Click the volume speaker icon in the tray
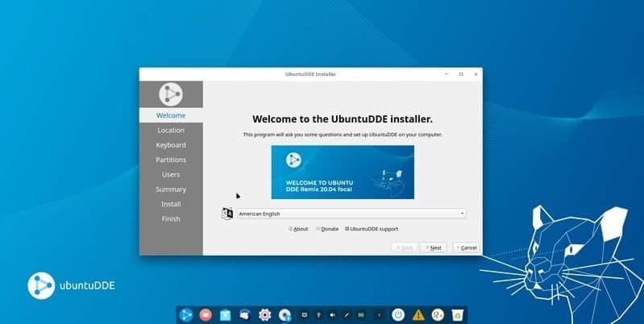The width and height of the screenshot is (644, 324). [333, 314]
